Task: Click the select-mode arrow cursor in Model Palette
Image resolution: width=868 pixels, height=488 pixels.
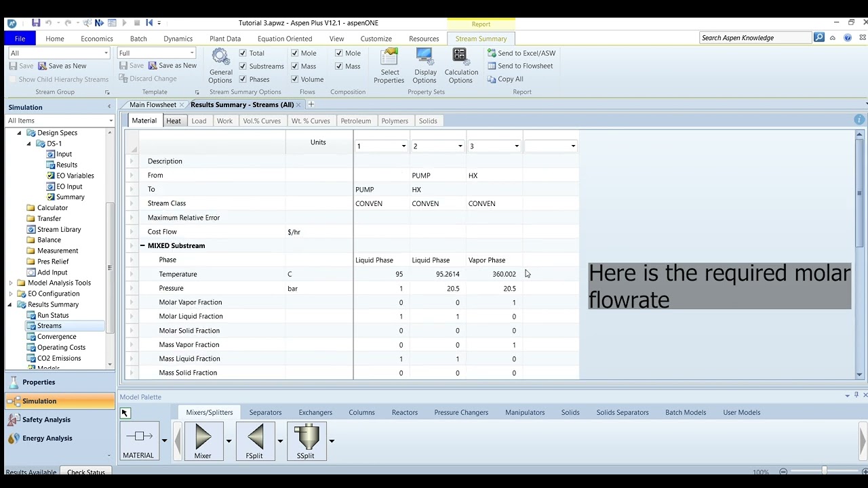Action: [x=125, y=413]
